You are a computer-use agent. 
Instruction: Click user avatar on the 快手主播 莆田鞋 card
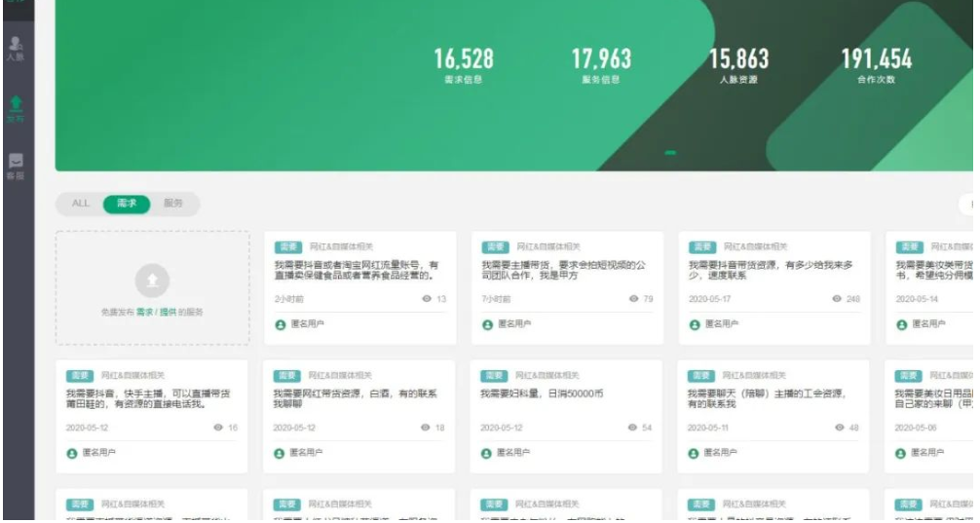click(72, 454)
